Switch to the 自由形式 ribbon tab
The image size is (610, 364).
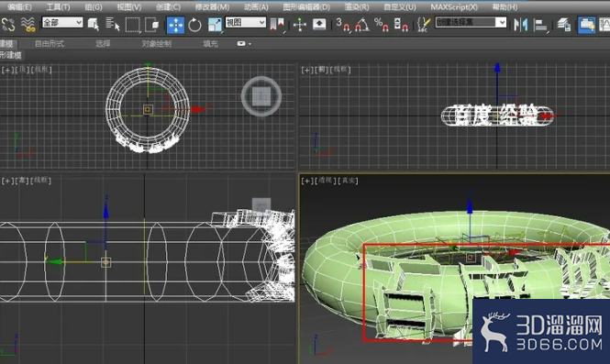pos(50,44)
